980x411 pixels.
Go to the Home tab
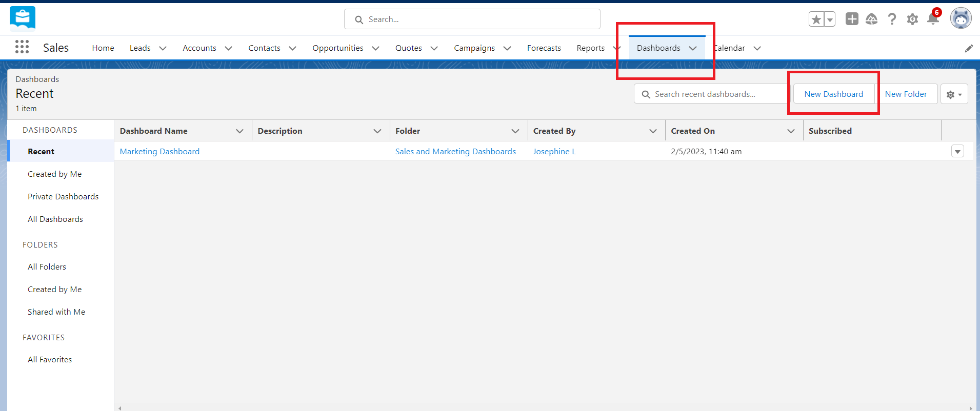tap(103, 48)
